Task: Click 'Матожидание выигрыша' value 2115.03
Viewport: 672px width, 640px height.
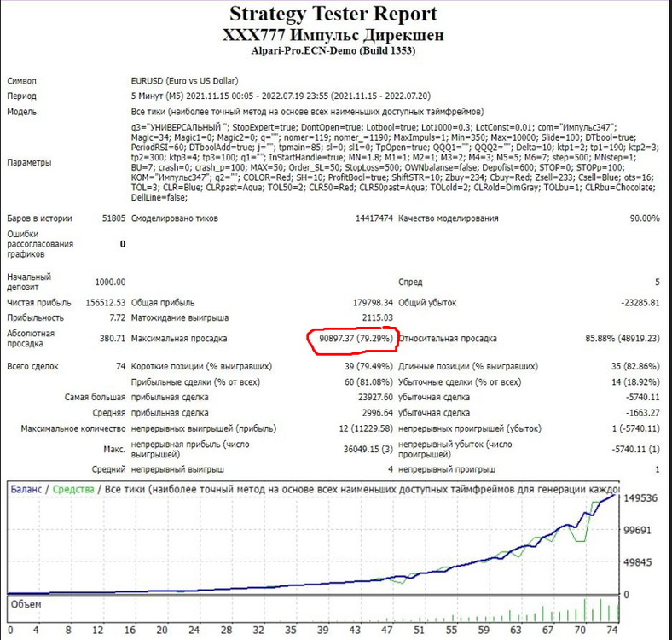Action: 378,317
